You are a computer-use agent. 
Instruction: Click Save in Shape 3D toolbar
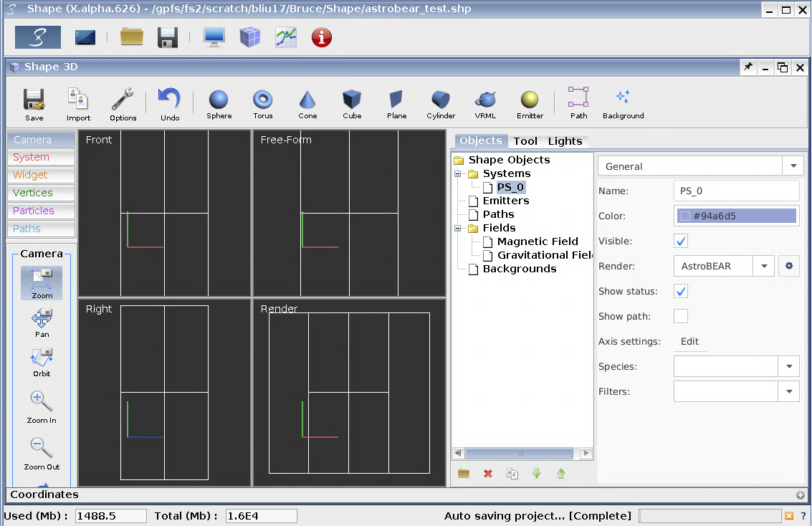[x=34, y=105]
